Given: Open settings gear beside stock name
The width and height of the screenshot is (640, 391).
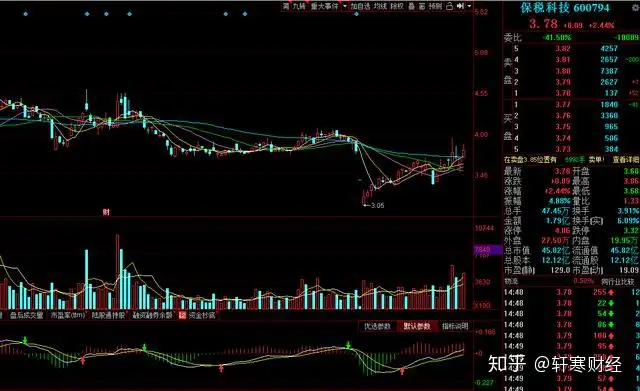Looking at the screenshot, I should 636,7.
